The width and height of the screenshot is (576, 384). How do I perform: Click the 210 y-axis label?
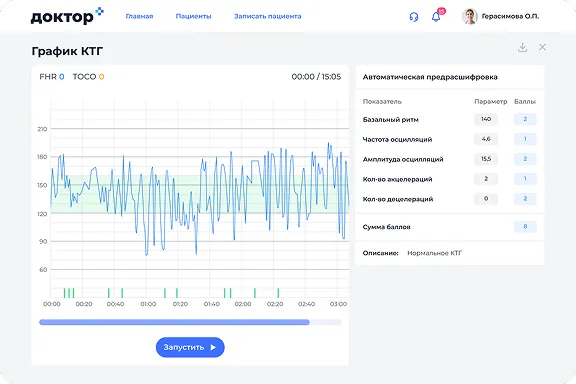pos(42,129)
